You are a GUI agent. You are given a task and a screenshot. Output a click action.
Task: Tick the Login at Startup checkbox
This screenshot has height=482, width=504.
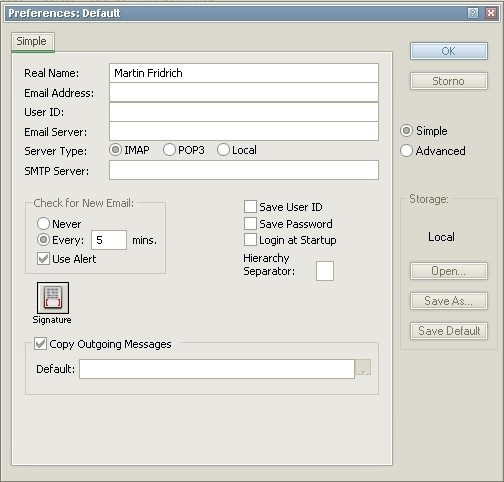[250, 240]
